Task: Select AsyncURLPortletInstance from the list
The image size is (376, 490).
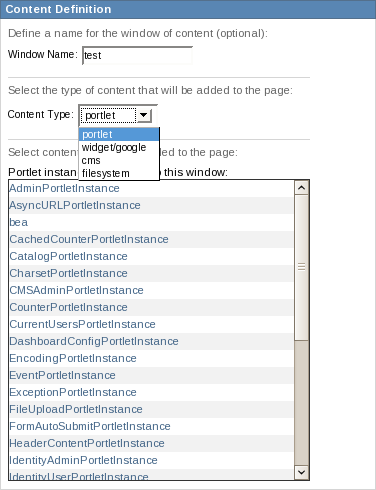Action: click(x=75, y=205)
